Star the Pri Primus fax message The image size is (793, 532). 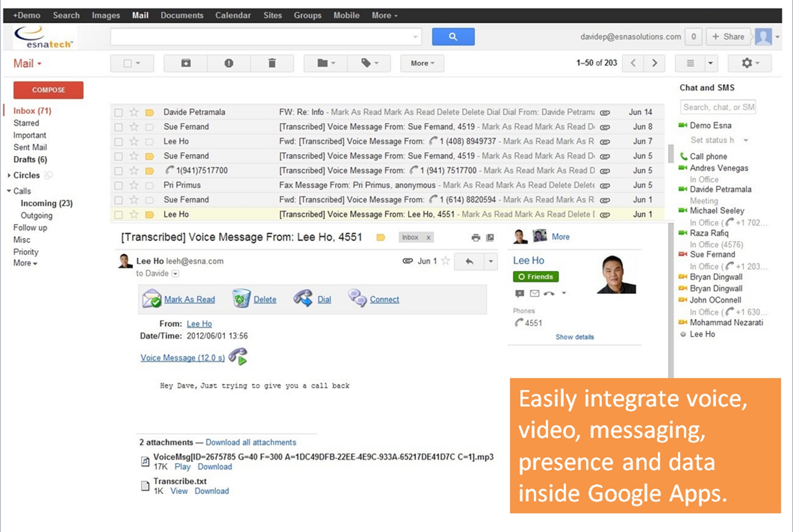tap(134, 185)
